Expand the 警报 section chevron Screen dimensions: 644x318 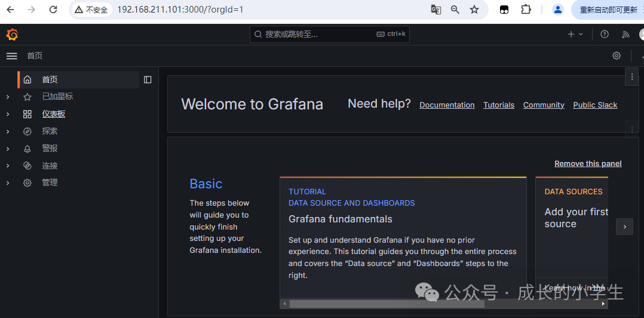8,149
